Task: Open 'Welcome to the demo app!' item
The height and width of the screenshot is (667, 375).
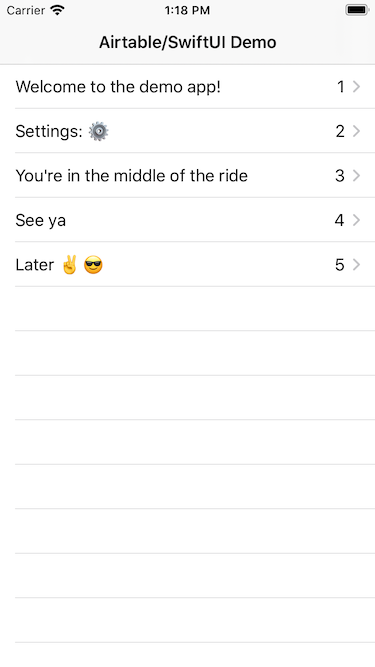Action: click(x=188, y=87)
